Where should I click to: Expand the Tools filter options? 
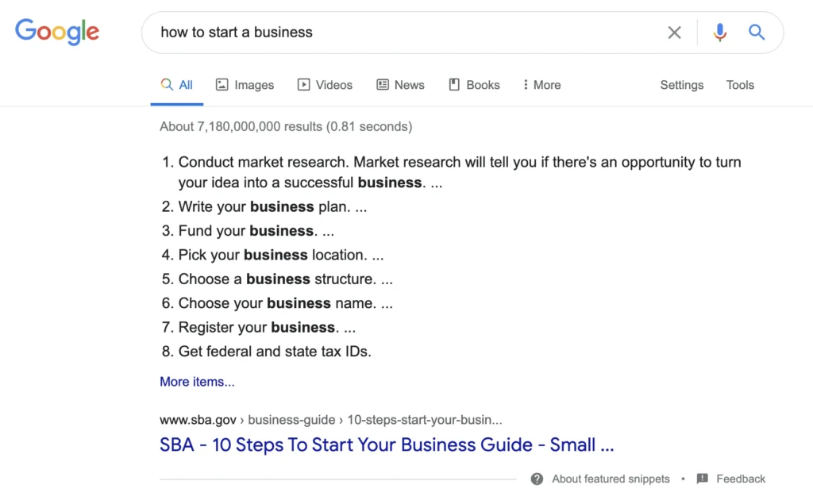[740, 85]
